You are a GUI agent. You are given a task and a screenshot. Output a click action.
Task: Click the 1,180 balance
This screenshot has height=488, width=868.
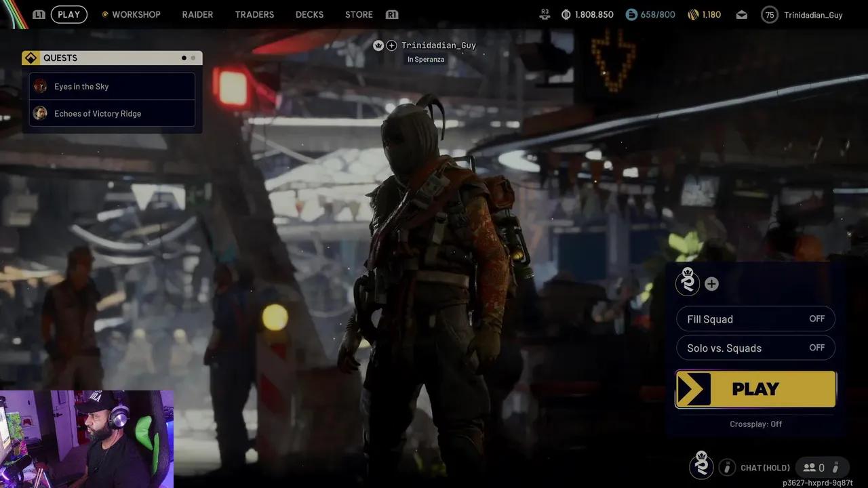coord(711,14)
